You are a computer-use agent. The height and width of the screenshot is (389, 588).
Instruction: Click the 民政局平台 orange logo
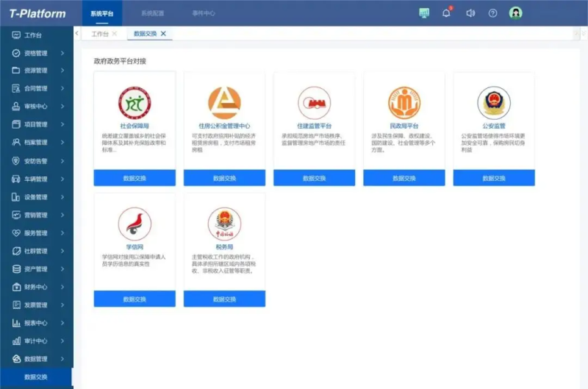coord(404,103)
